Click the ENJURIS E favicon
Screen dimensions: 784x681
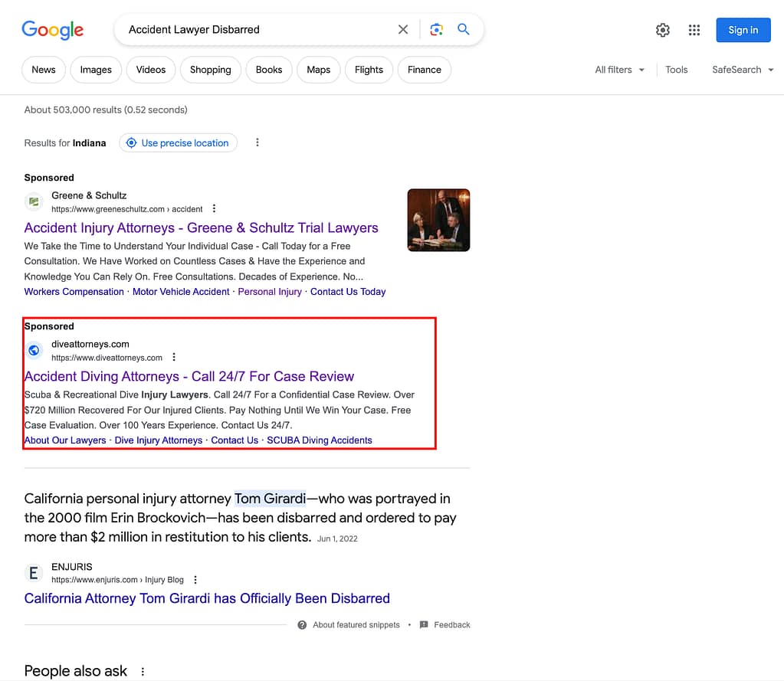(x=34, y=572)
